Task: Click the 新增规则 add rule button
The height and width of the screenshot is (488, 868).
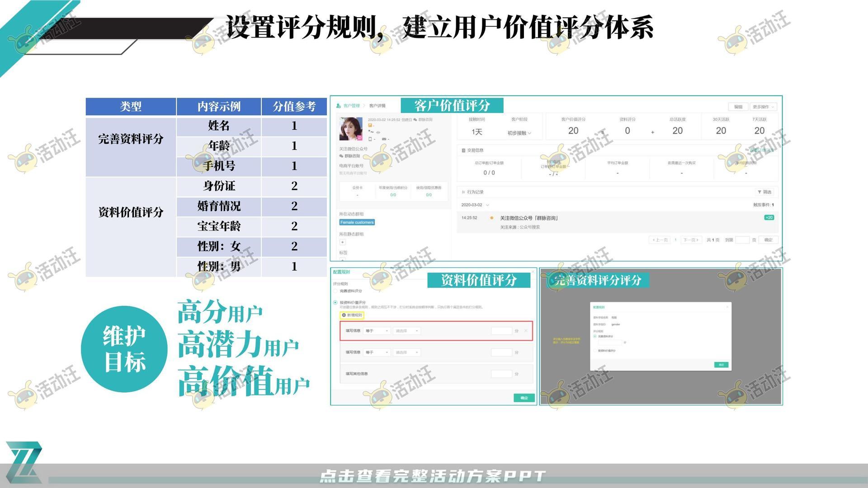Action: point(352,315)
